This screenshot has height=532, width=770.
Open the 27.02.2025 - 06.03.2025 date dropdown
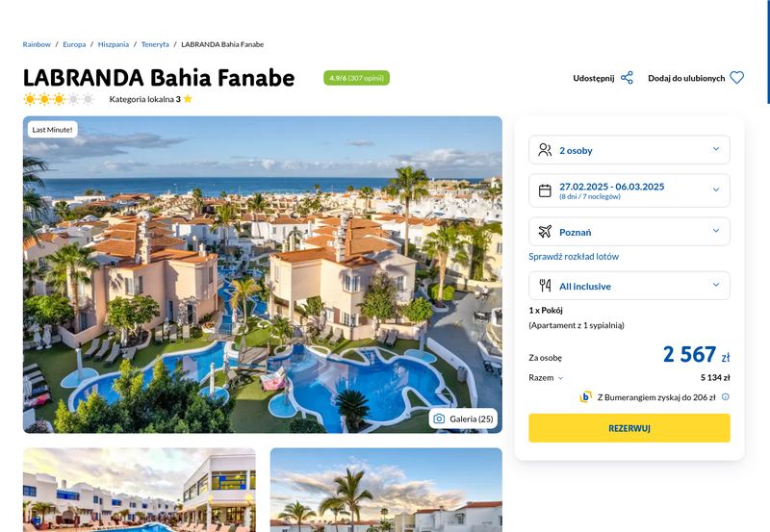pyautogui.click(x=629, y=190)
